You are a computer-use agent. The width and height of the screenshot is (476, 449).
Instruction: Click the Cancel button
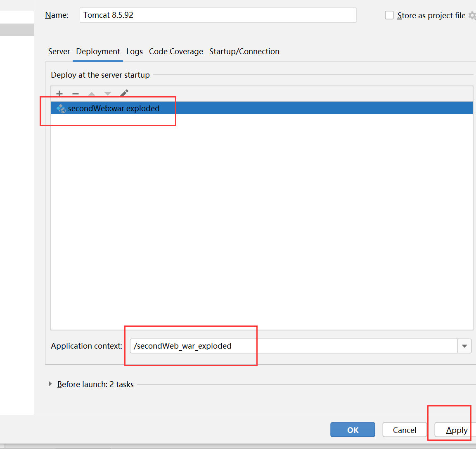coord(404,430)
